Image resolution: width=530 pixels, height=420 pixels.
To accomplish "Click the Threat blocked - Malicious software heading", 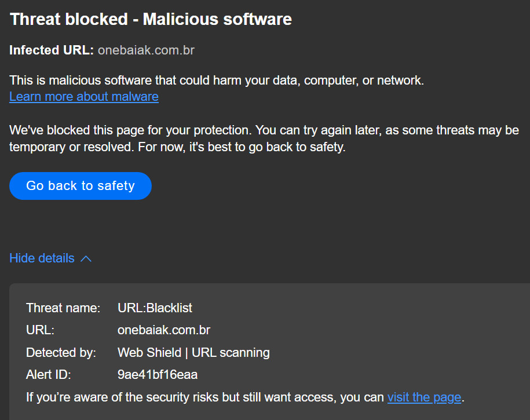I will point(151,19).
